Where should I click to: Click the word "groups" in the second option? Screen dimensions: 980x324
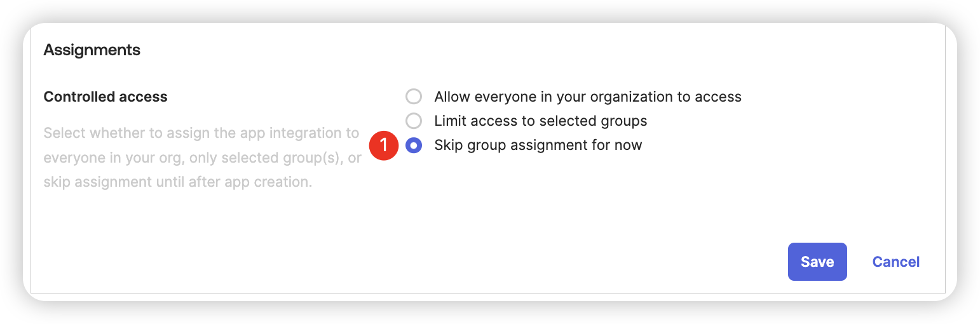(x=625, y=121)
